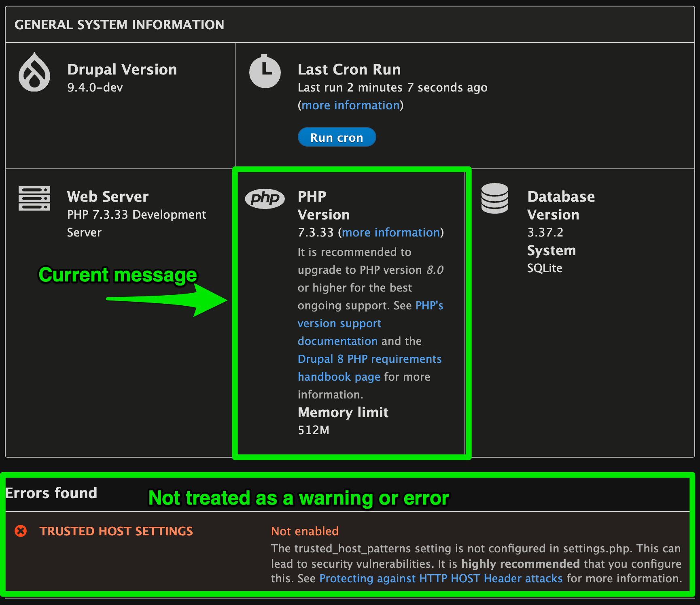The width and height of the screenshot is (700, 605).
Task: Click the database System label
Action: click(552, 250)
